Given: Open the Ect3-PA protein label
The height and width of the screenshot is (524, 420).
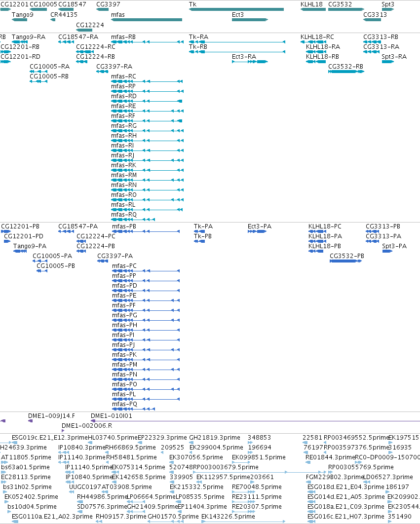Looking at the screenshot, I should [x=260, y=226].
